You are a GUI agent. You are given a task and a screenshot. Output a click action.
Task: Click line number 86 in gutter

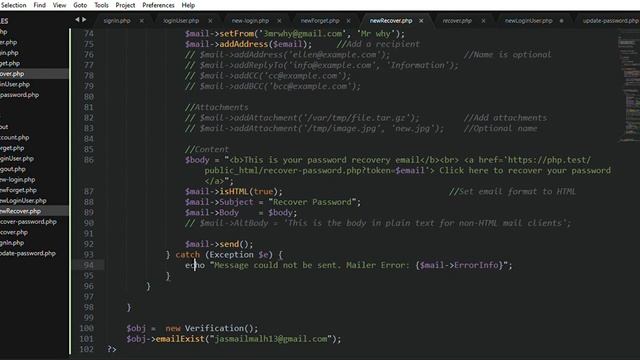(x=89, y=160)
